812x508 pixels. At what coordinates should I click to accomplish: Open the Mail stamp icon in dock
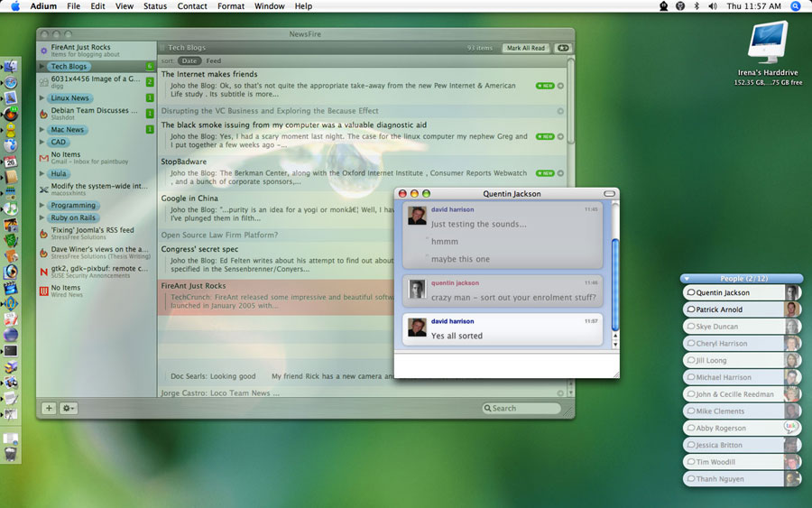(x=10, y=97)
